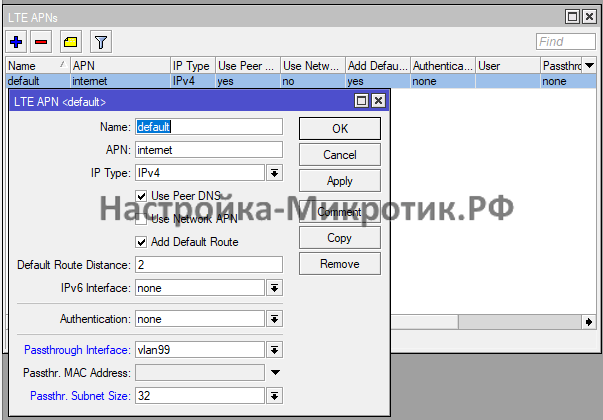Click the Comment button
603x420 pixels.
[340, 212]
